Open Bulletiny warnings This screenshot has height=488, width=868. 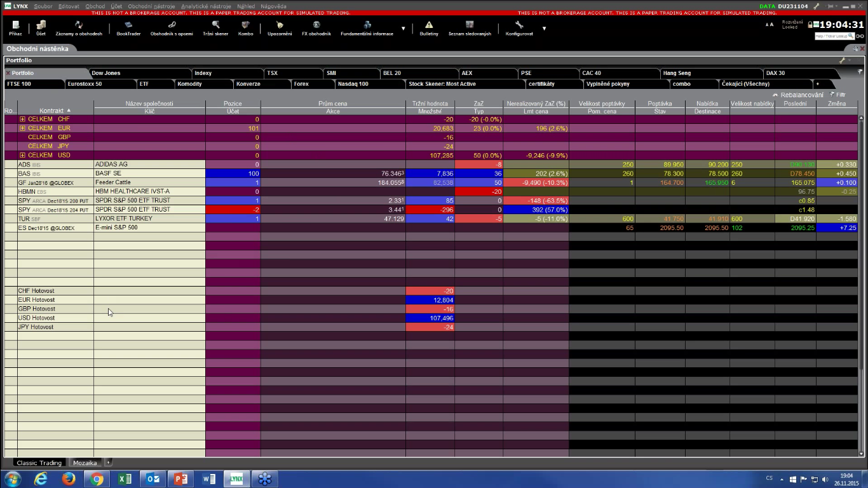pos(429,28)
